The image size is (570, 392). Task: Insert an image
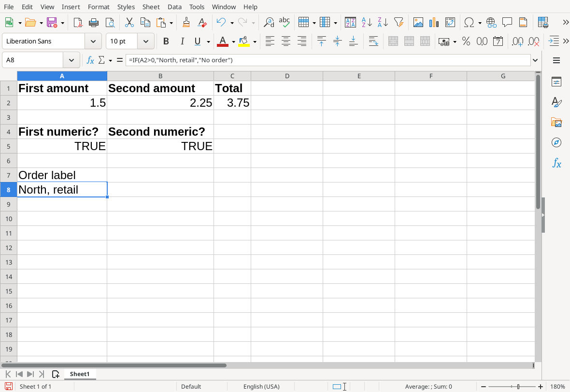click(418, 23)
